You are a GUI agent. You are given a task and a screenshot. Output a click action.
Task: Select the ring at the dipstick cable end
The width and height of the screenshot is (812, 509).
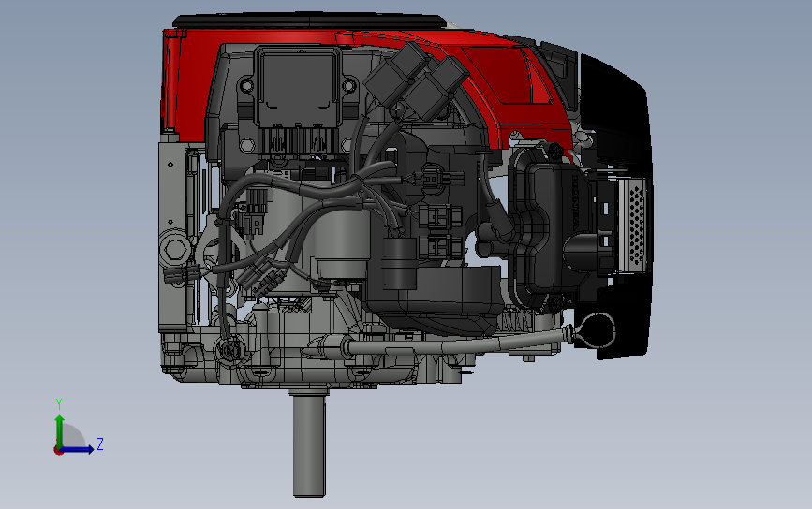pyautogui.click(x=596, y=331)
